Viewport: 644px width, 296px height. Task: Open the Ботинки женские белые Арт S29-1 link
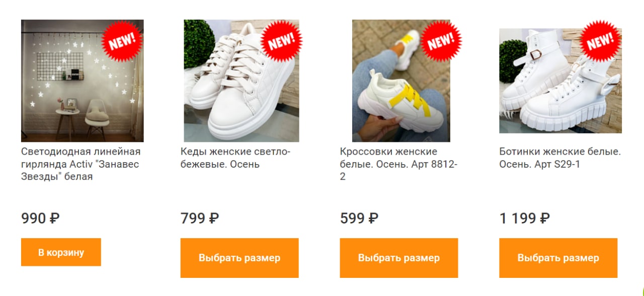tap(560, 158)
